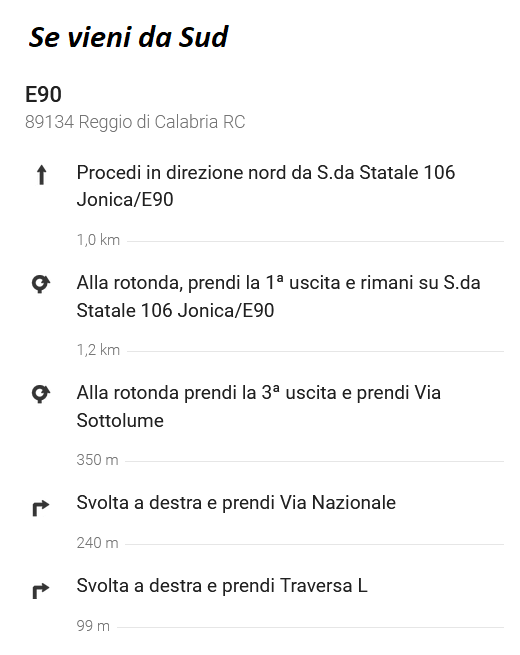
Task: Click the first roundabout icon (1ª uscita)
Action: click(x=41, y=284)
